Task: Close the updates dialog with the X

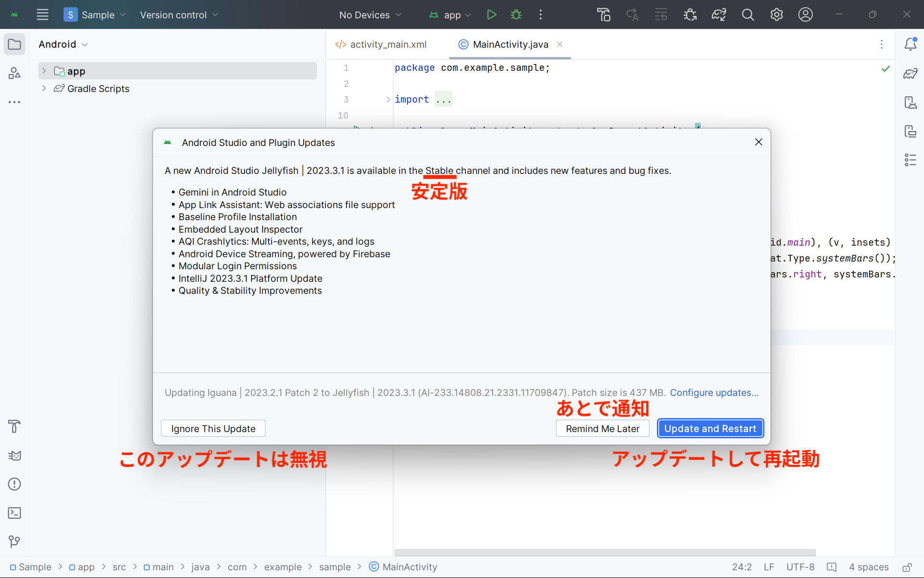Action: 758,142
